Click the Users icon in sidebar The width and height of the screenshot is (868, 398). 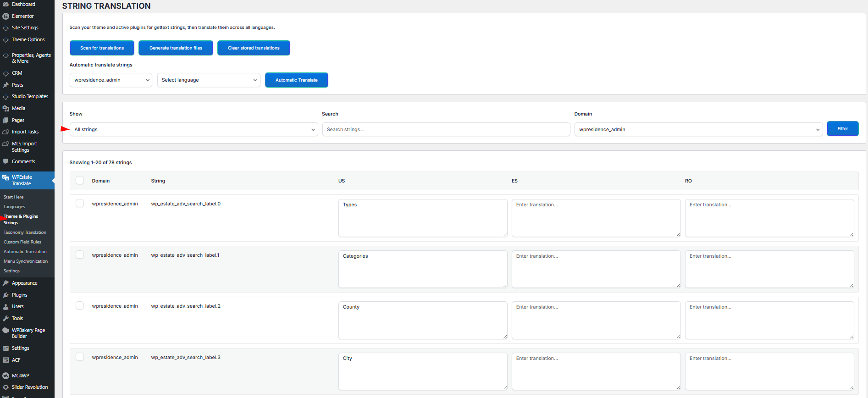click(x=6, y=307)
